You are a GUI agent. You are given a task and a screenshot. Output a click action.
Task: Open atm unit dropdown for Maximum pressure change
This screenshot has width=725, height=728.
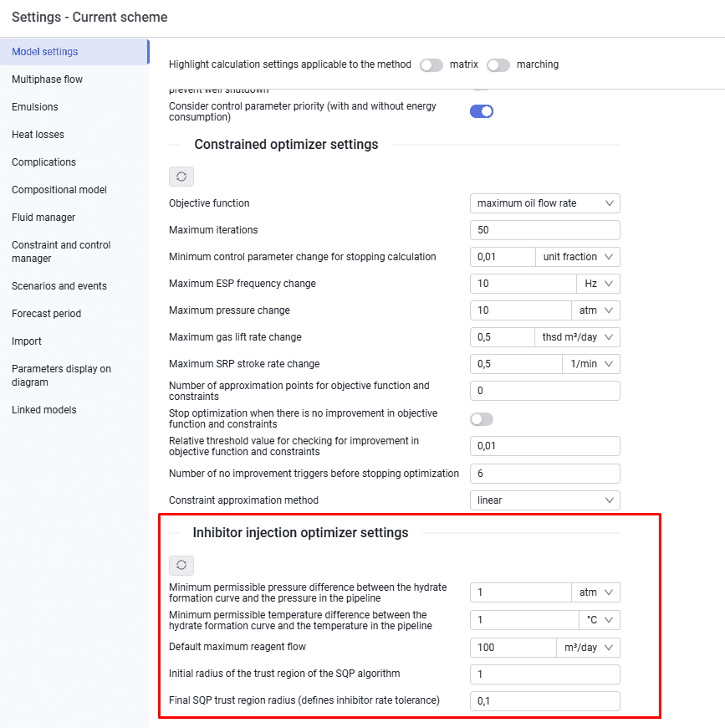click(595, 310)
